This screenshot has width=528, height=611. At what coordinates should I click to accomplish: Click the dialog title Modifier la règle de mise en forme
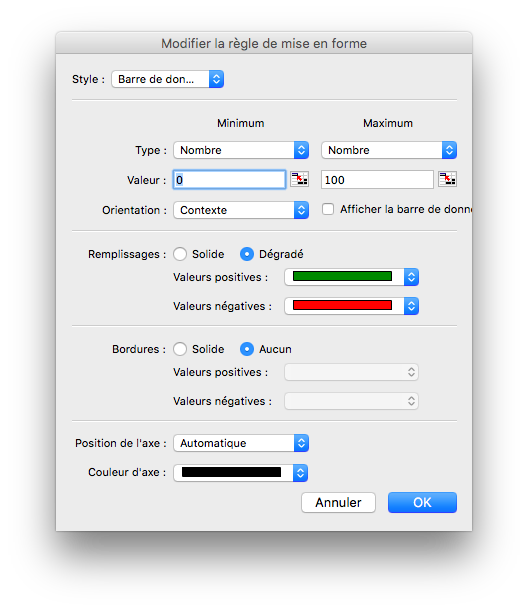click(264, 43)
